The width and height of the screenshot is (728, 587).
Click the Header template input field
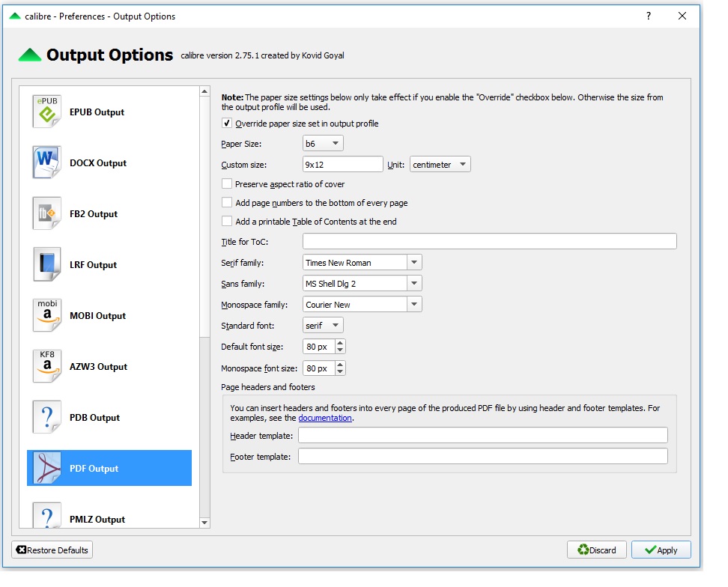pos(483,435)
